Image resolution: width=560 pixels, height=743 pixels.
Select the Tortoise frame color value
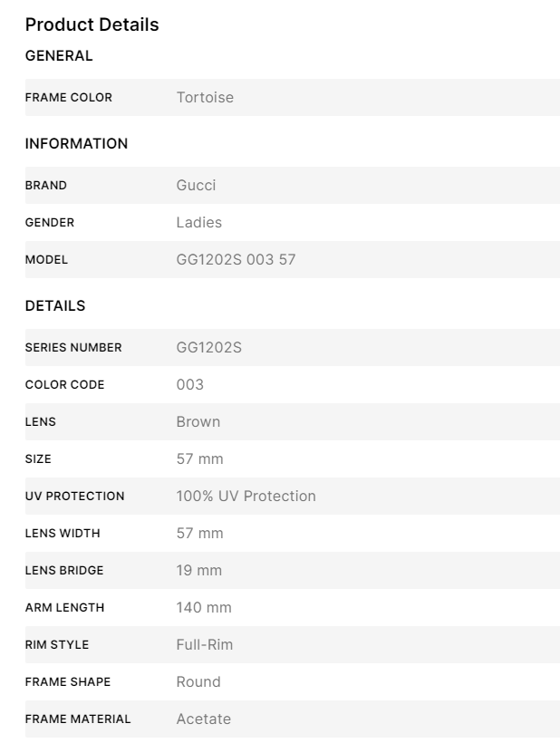pos(205,97)
